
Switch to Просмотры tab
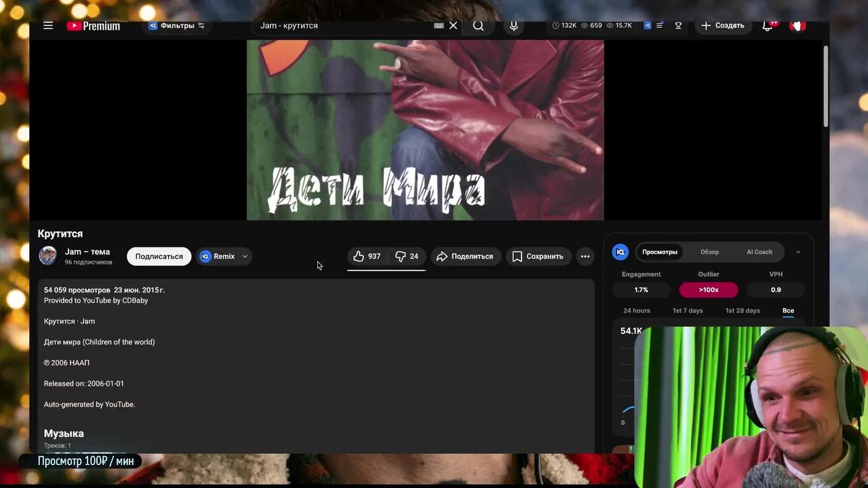point(660,252)
